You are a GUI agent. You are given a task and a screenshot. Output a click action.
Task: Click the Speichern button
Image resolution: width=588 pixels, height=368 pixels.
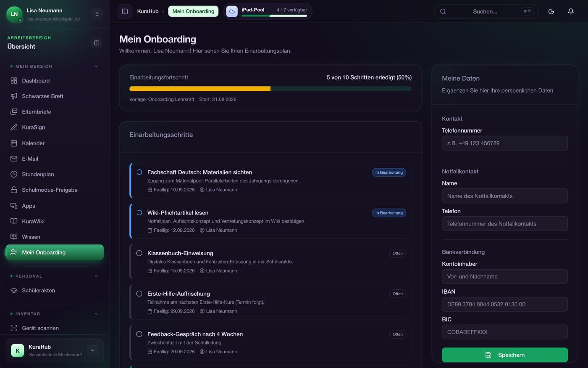[x=505, y=355]
